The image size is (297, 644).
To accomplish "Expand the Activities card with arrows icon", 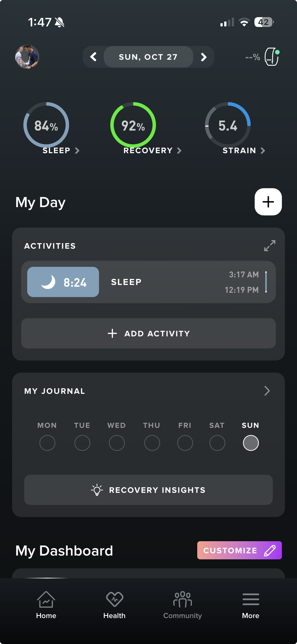I will point(270,246).
